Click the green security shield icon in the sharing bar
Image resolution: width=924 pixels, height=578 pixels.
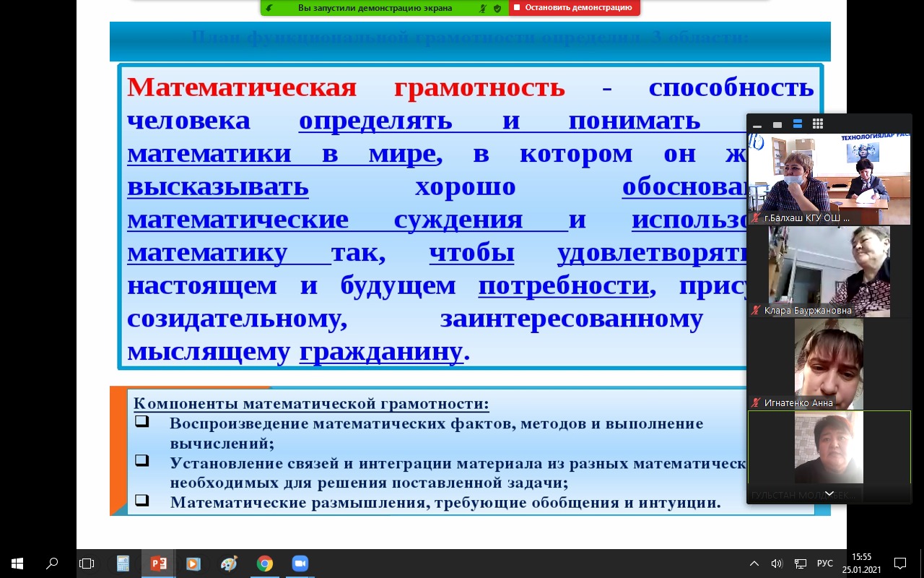click(x=497, y=8)
